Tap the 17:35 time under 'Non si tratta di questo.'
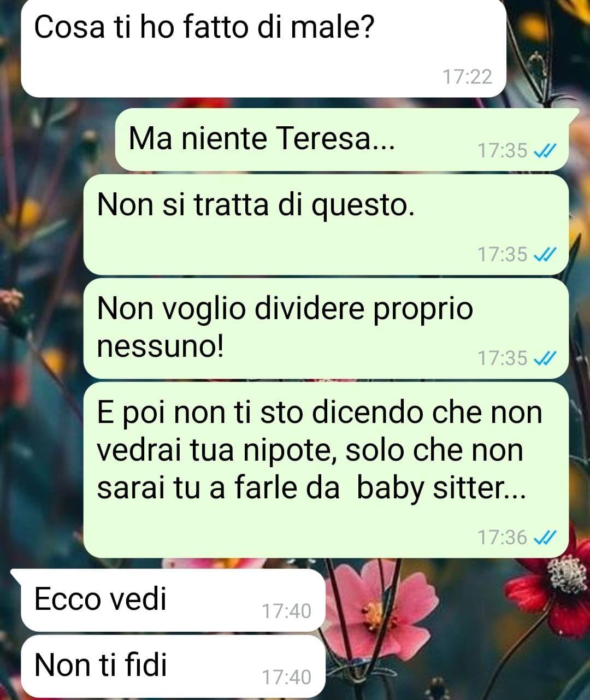This screenshot has width=590, height=700. click(503, 254)
